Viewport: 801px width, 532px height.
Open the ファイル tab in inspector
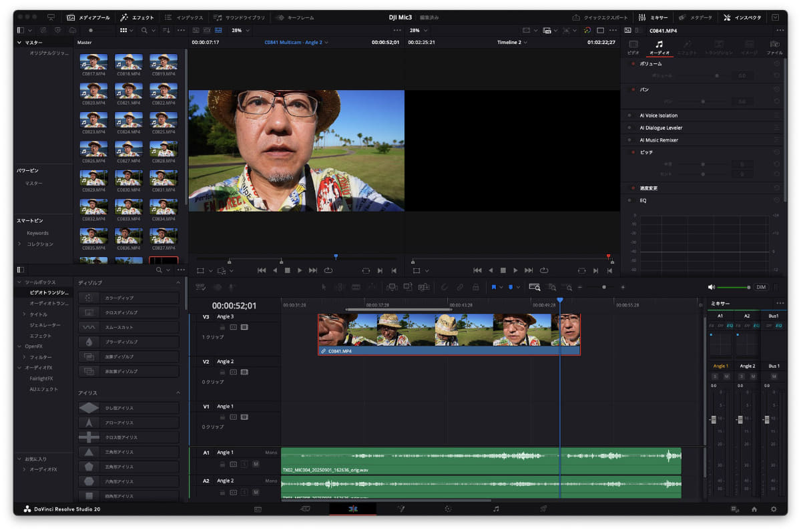774,47
